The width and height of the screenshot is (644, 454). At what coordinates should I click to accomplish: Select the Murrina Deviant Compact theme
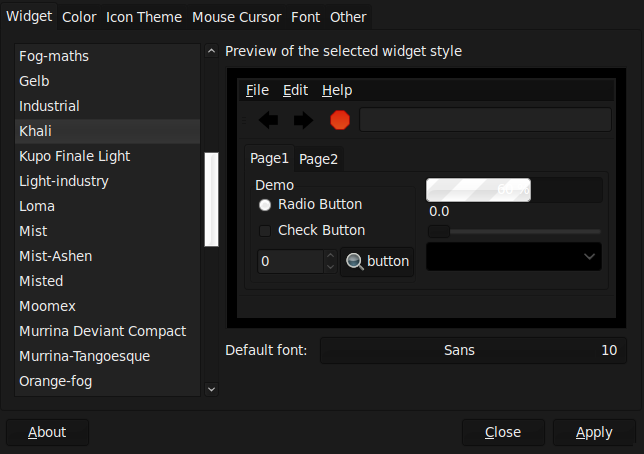(x=102, y=331)
